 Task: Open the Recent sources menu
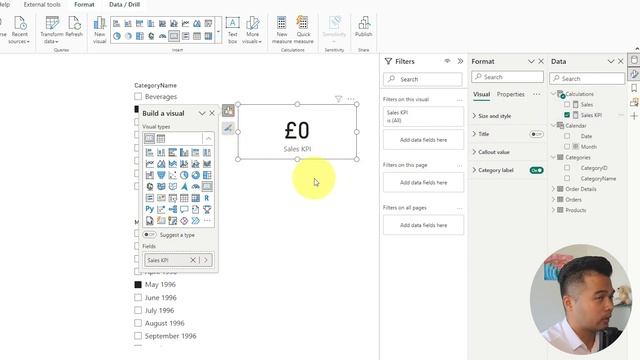tap(20, 29)
